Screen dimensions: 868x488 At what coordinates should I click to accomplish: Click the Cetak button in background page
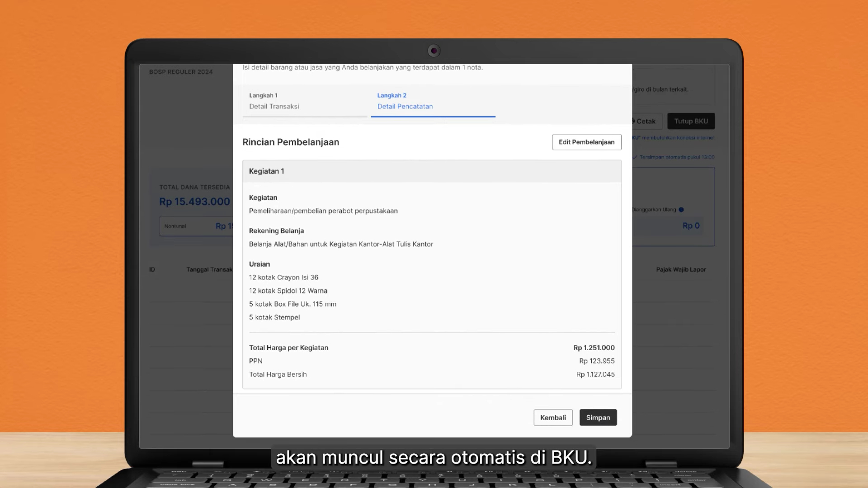pyautogui.click(x=646, y=121)
